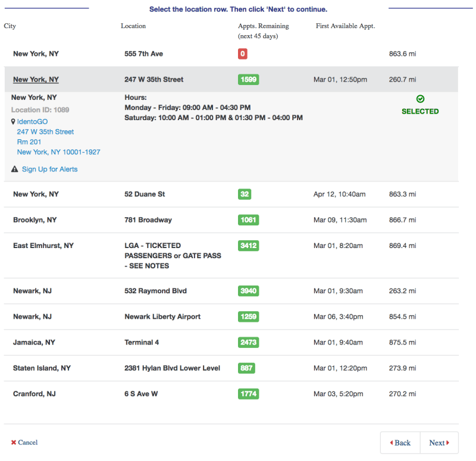Viewport: 476px width, 461px height.
Task: Click the green 3940 badge for Raymond Blvd
Action: tap(248, 291)
